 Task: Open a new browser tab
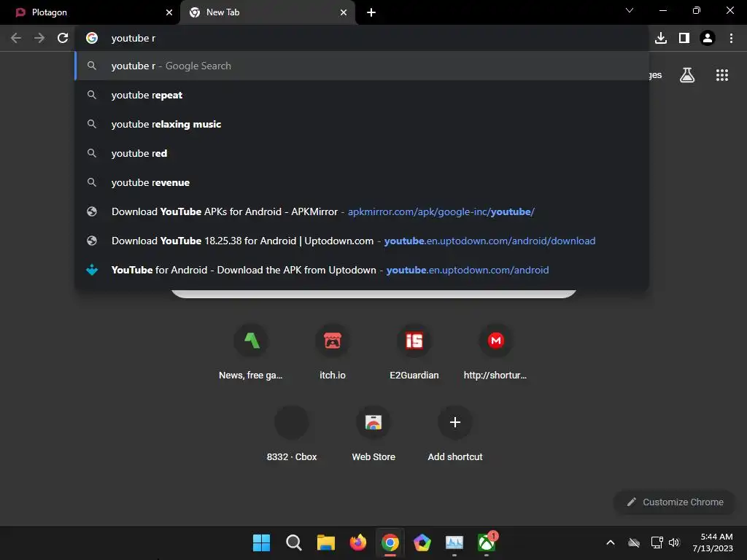(x=371, y=12)
